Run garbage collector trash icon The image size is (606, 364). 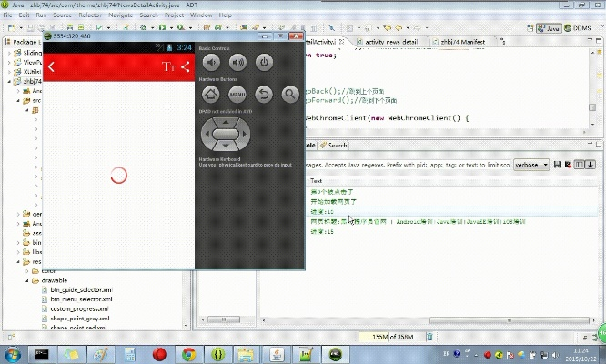click(x=429, y=337)
